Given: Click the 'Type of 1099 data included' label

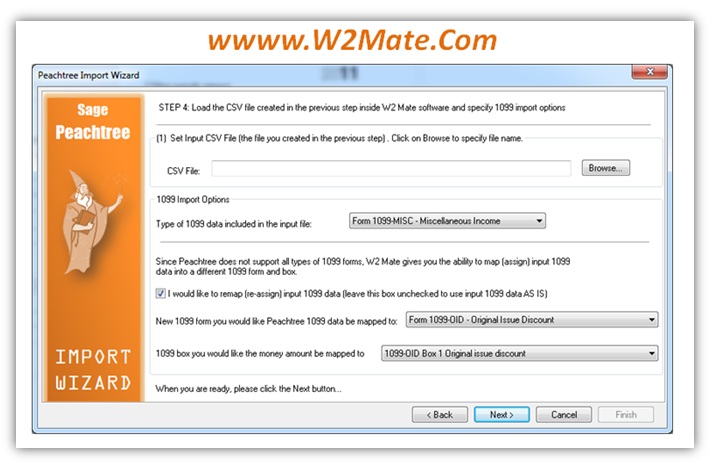Looking at the screenshot, I should point(233,224).
